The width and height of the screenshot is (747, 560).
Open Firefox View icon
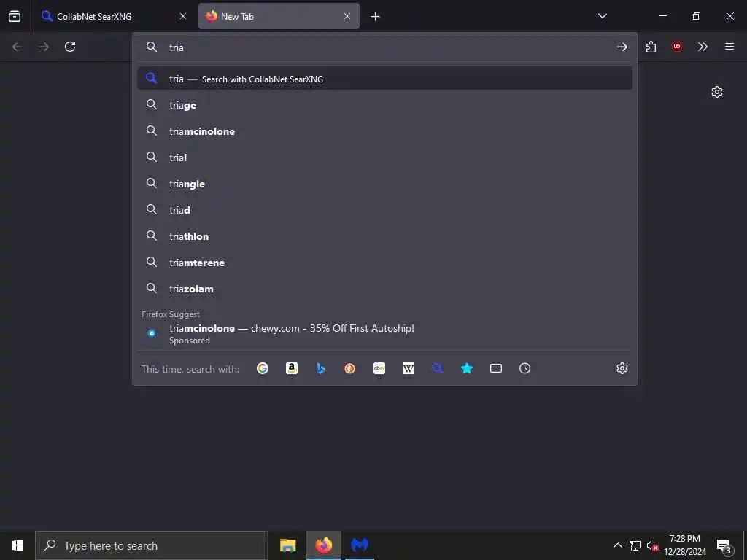pos(15,16)
